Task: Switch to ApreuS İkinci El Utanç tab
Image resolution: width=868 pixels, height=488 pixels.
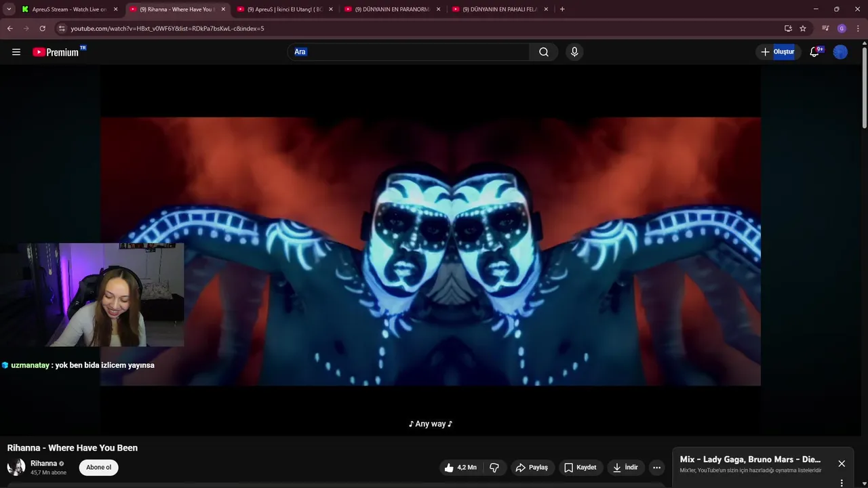Action: point(285,9)
